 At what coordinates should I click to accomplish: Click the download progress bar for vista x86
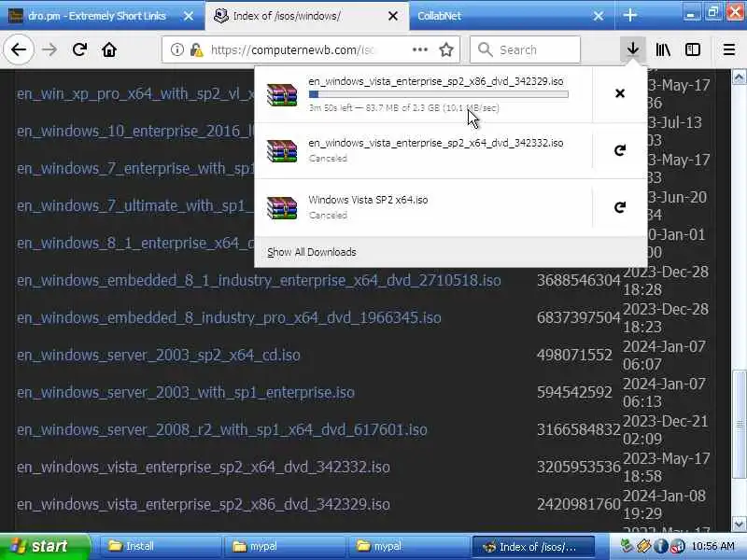click(x=438, y=94)
